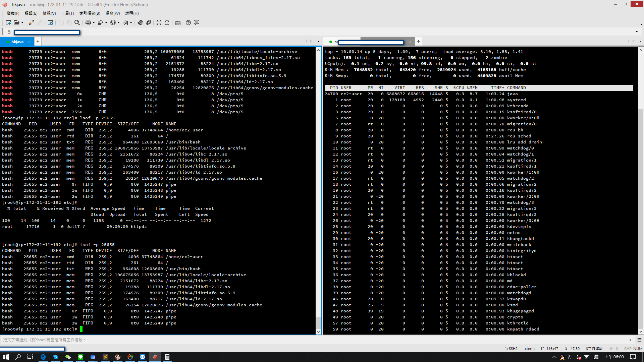This screenshot has height=362, width=644.
Task: Open Sublime Text from taskbar
Action: point(105,357)
